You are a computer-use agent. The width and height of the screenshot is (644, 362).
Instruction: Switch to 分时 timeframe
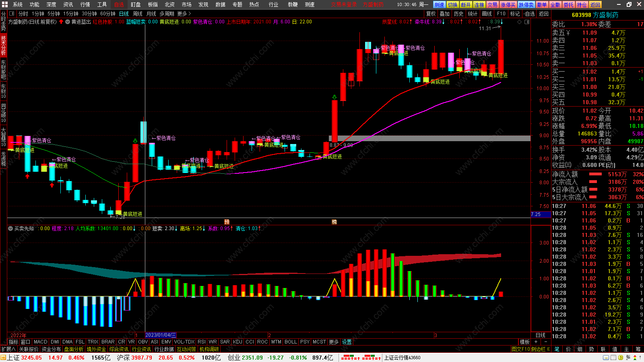(23, 14)
